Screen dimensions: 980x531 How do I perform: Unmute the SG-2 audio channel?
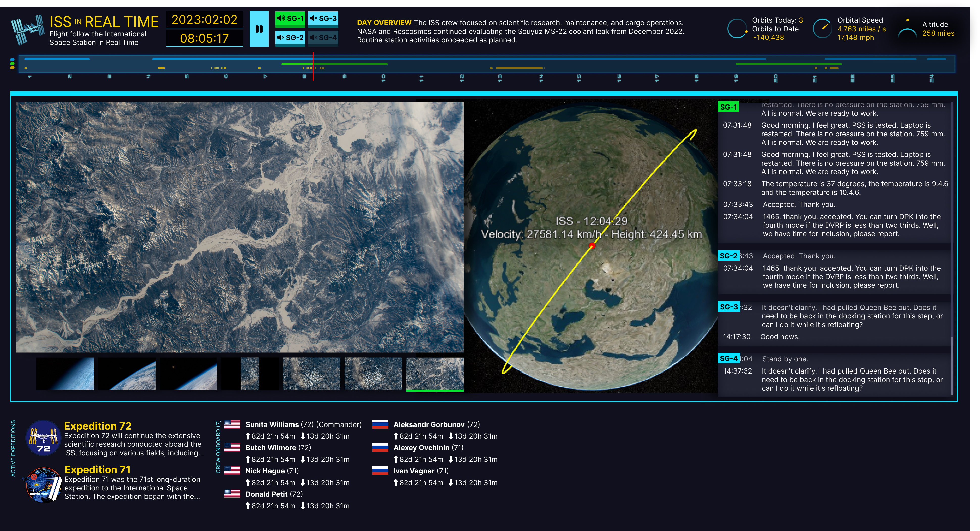(x=290, y=37)
